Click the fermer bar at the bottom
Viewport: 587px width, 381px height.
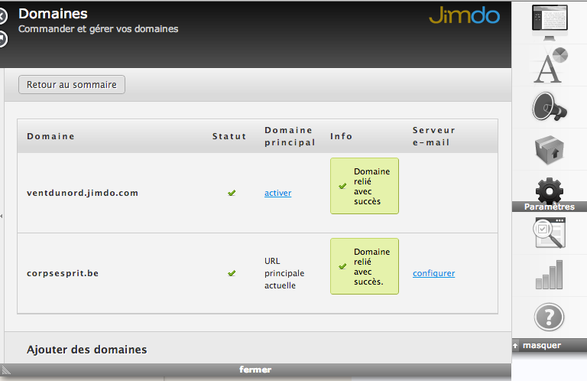point(255,370)
